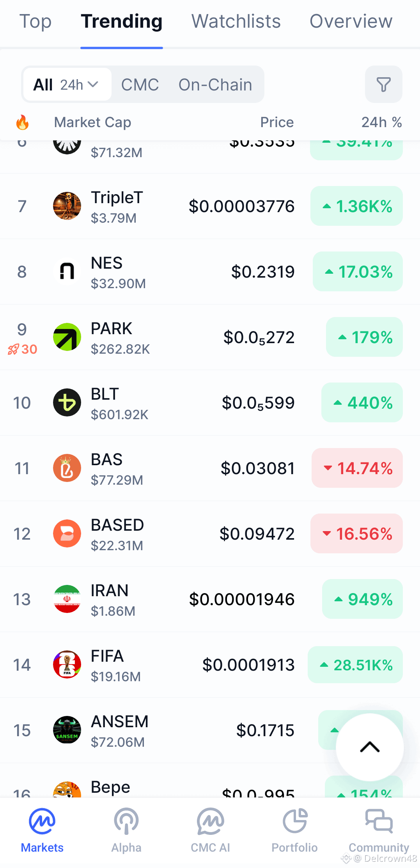420x868 pixels.
Task: Open the Portfolio pie chart icon
Action: click(295, 821)
